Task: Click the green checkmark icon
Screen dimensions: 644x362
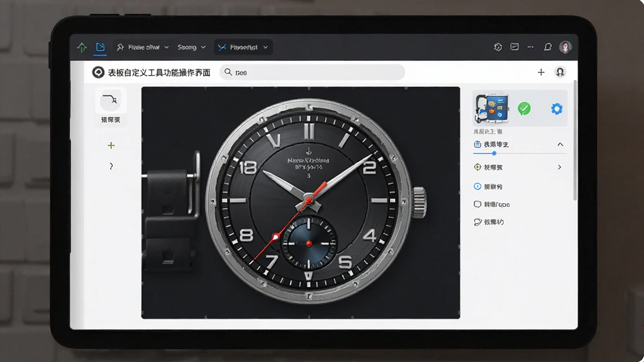Action: [524, 108]
